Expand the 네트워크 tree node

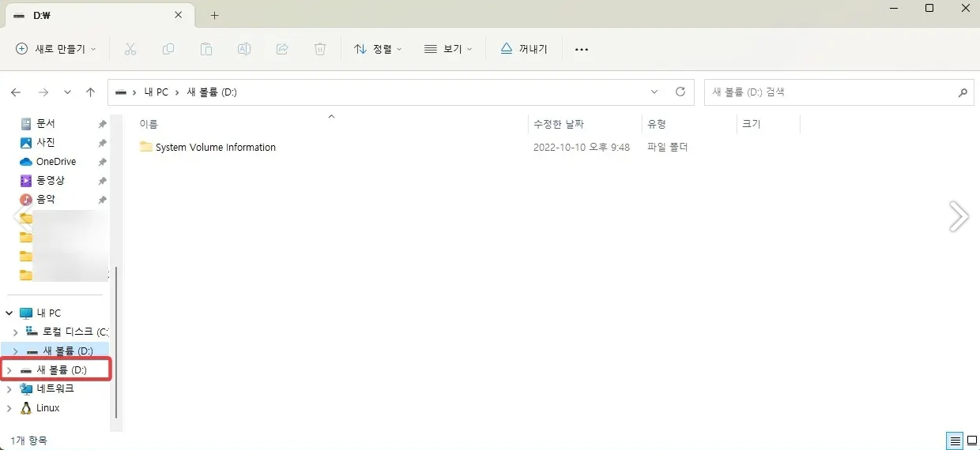pos(9,389)
